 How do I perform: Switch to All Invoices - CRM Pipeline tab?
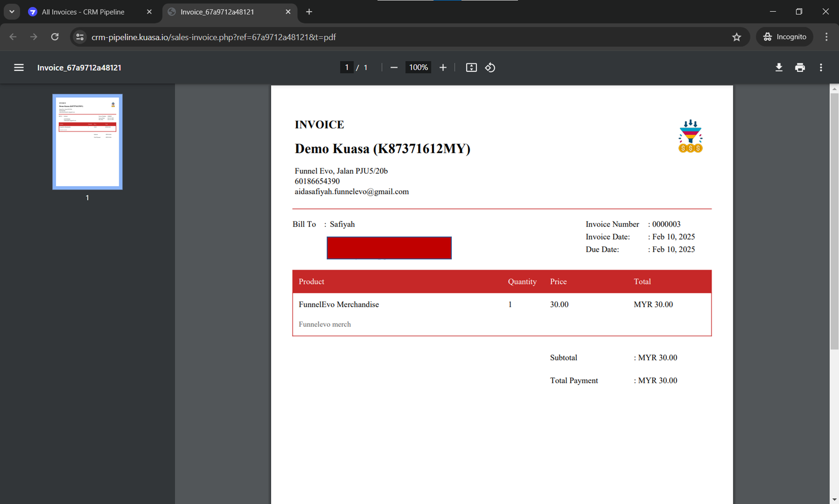(83, 12)
